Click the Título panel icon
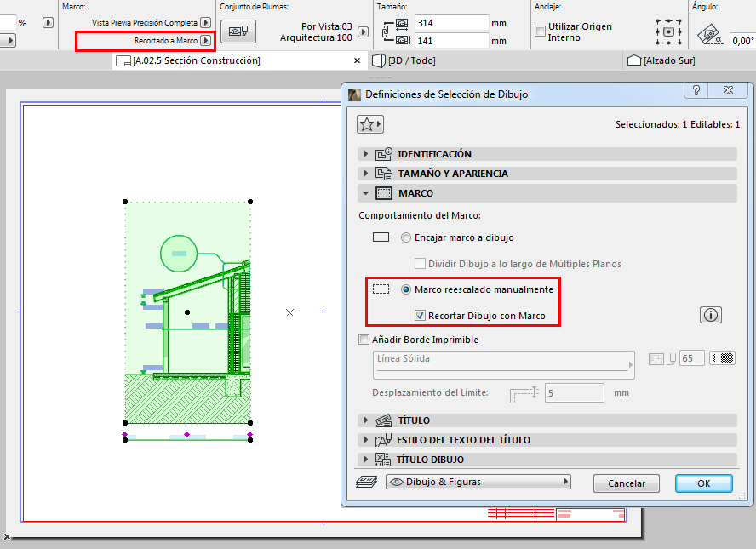The width and height of the screenshot is (756, 549). 383,420
